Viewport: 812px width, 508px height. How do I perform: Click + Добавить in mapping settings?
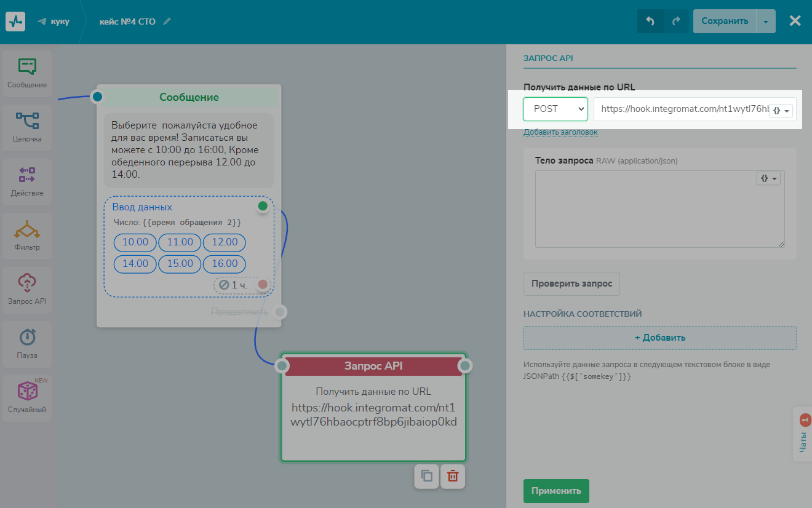click(660, 338)
